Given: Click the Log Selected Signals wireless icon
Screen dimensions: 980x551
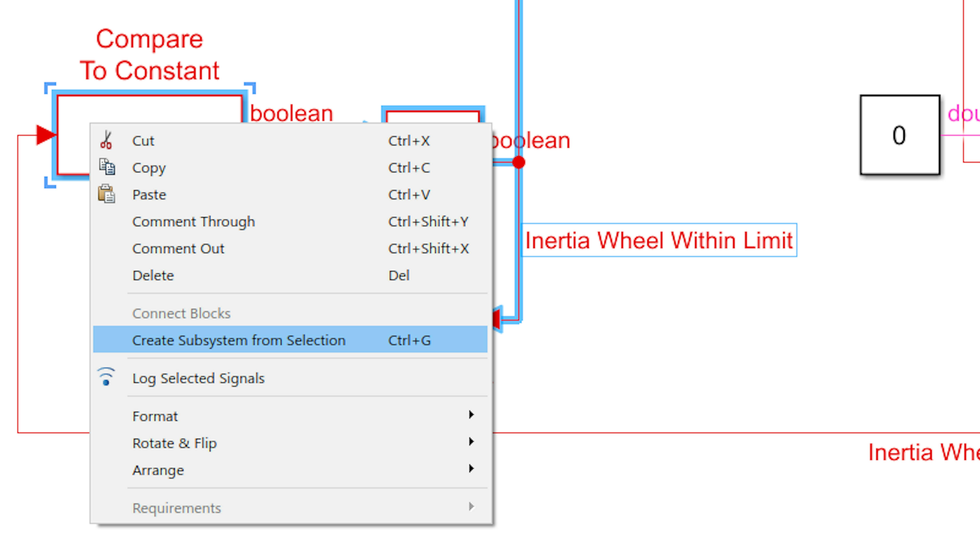Looking at the screenshot, I should point(106,377).
